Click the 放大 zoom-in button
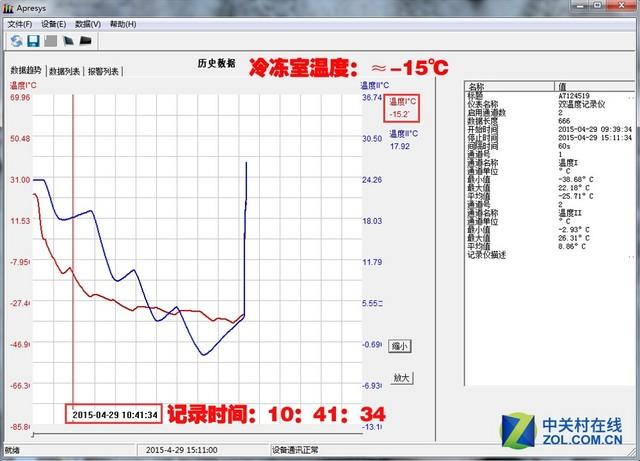 coord(402,378)
